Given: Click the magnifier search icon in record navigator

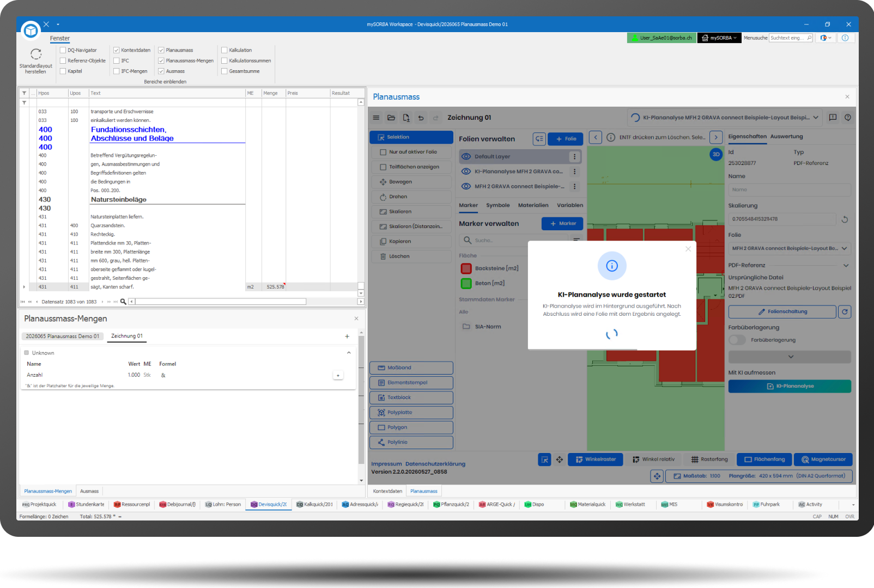Looking at the screenshot, I should click(x=123, y=302).
